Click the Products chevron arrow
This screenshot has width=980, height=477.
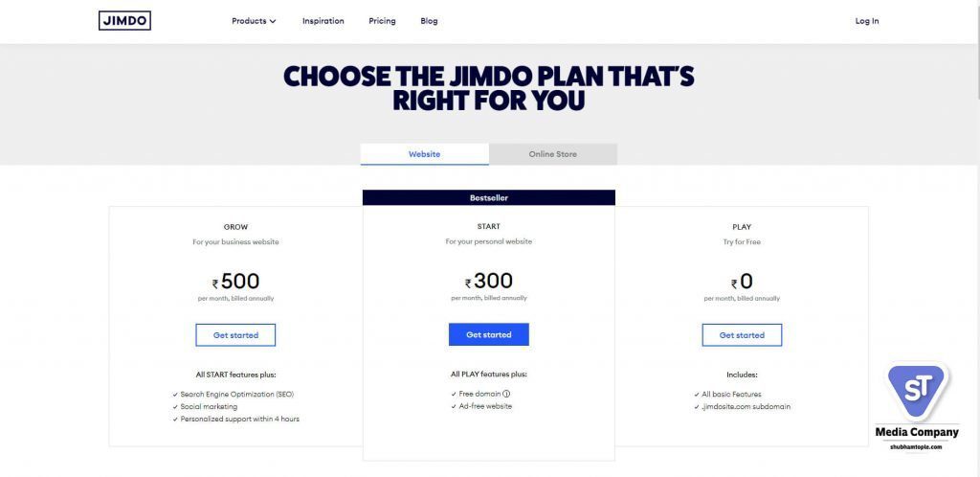coord(273,21)
